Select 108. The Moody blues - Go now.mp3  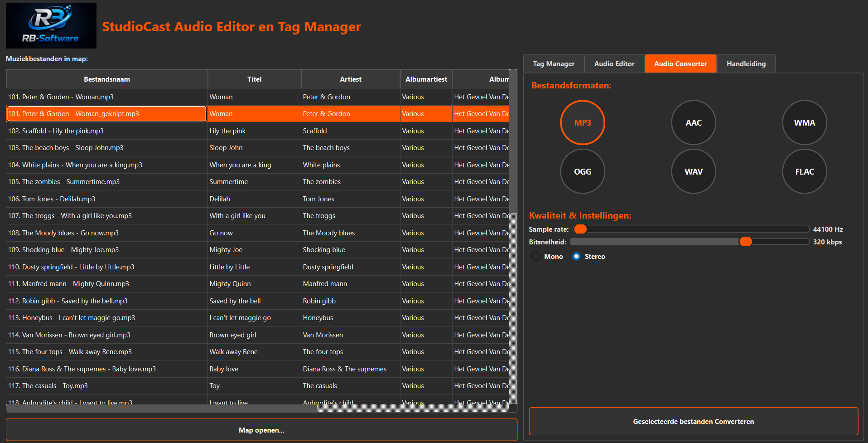pos(107,233)
